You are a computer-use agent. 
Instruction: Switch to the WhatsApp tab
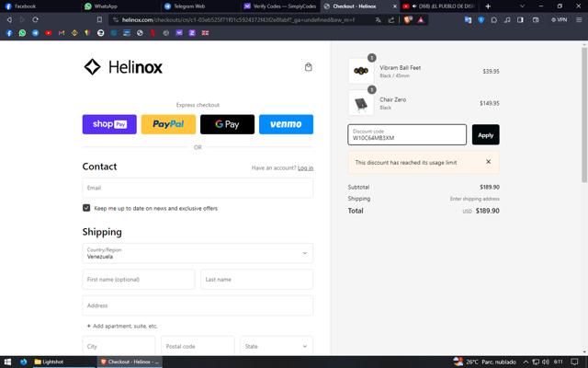click(x=120, y=6)
